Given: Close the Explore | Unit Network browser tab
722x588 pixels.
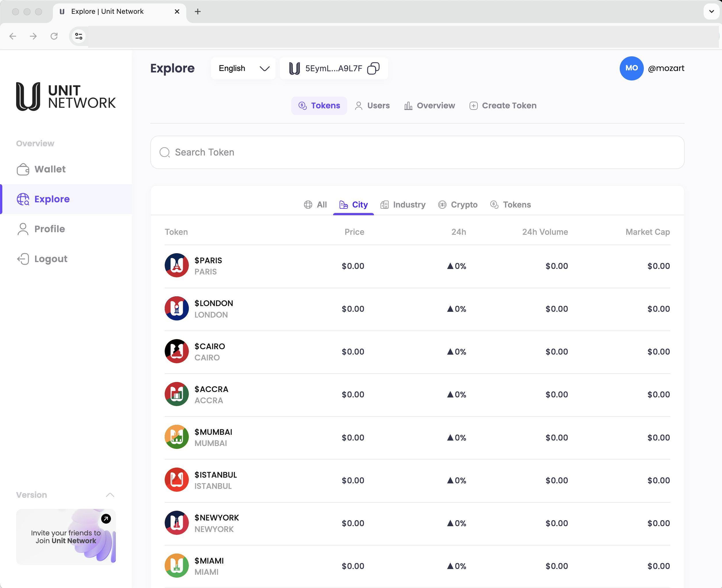Looking at the screenshot, I should coord(177,11).
